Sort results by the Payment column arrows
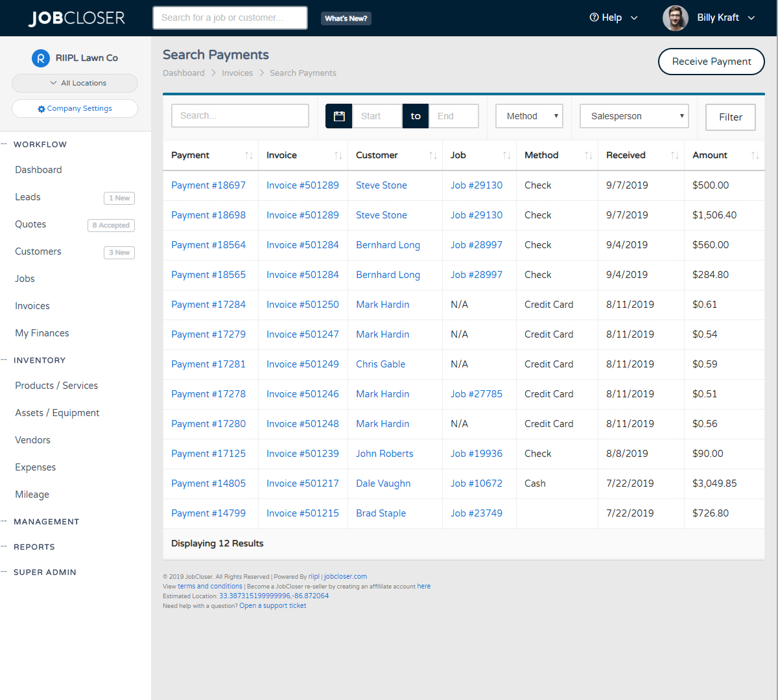 tap(249, 155)
